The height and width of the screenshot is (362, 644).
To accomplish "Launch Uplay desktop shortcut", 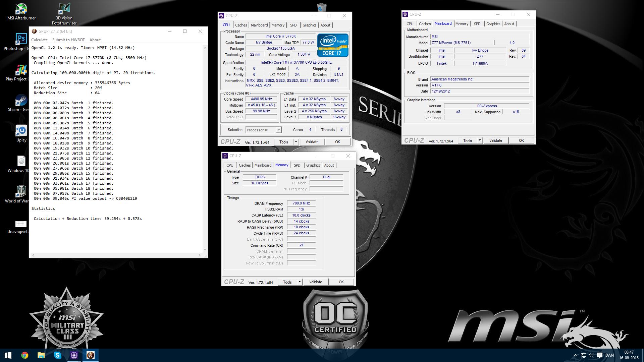I will coord(21,133).
